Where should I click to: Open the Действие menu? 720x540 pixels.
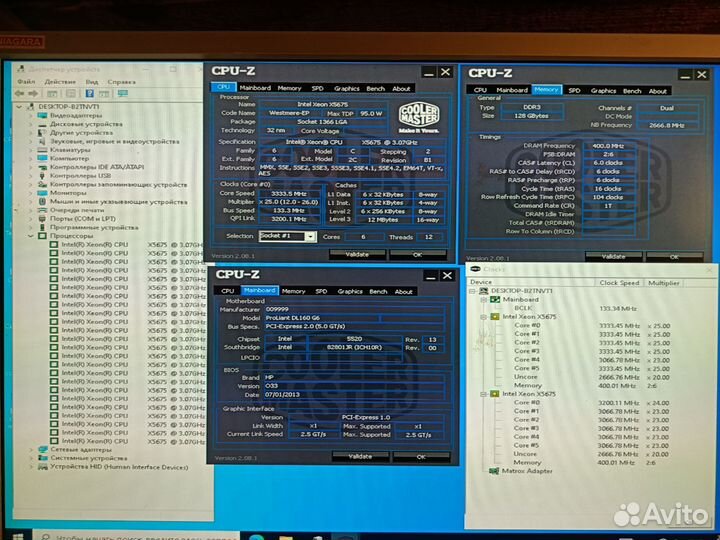tap(60, 82)
